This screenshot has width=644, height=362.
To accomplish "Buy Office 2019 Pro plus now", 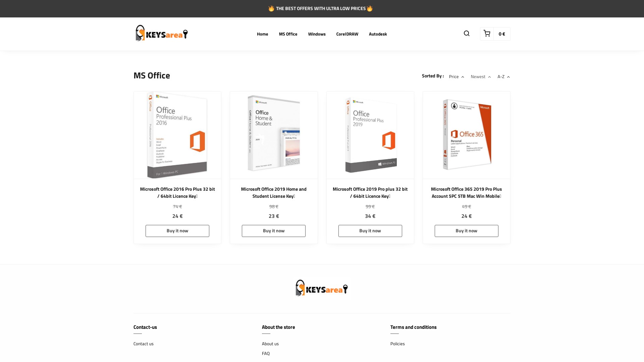I will pyautogui.click(x=370, y=231).
